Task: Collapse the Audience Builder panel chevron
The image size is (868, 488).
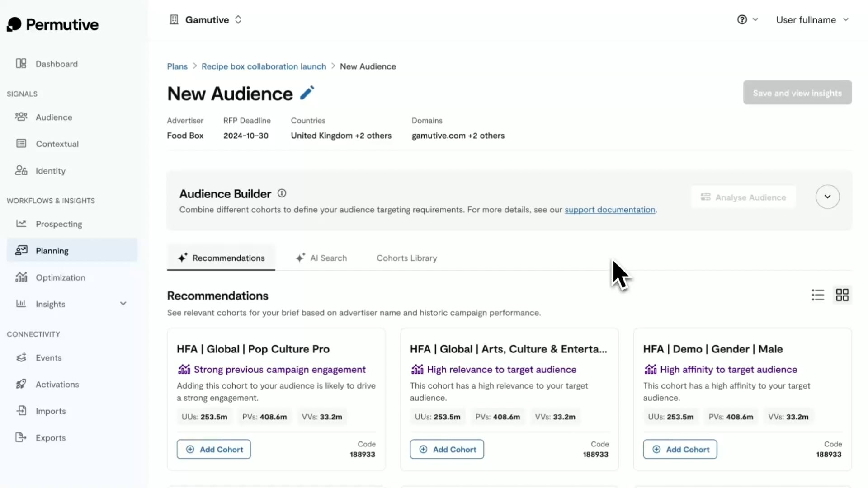Action: [x=827, y=197]
